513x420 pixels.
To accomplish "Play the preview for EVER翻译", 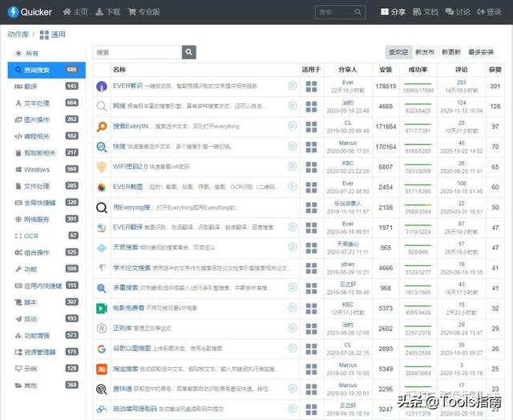I will [x=293, y=227].
